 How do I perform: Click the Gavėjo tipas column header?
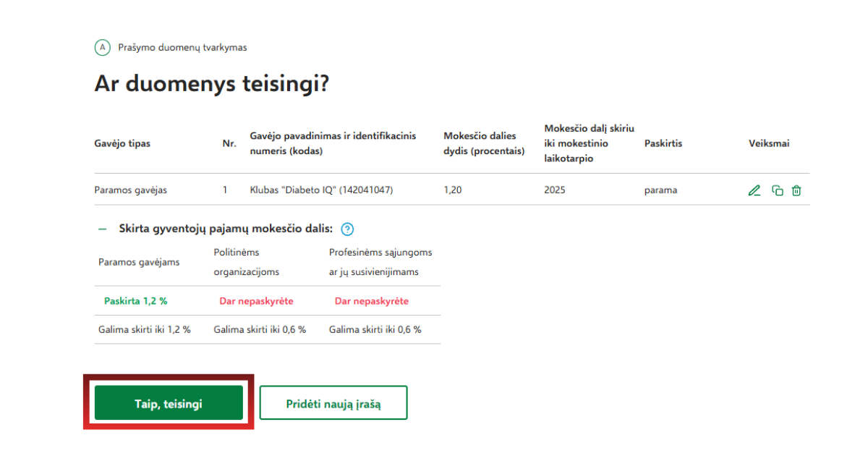coord(122,143)
